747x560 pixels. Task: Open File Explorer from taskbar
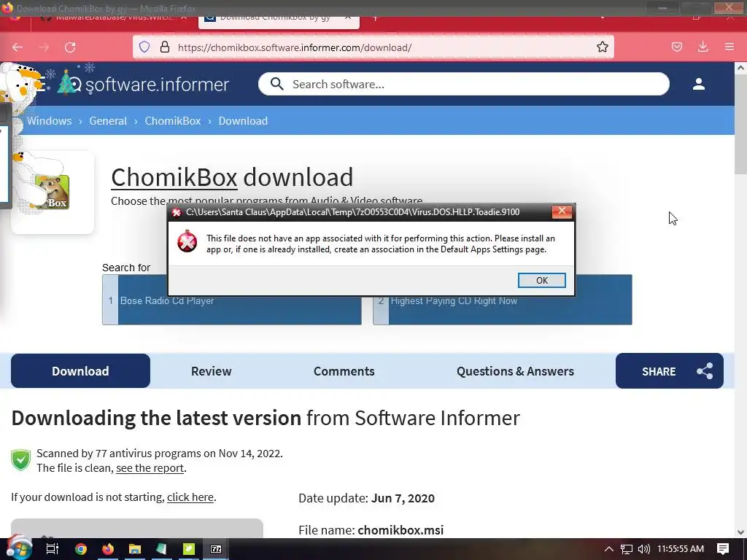click(135, 549)
